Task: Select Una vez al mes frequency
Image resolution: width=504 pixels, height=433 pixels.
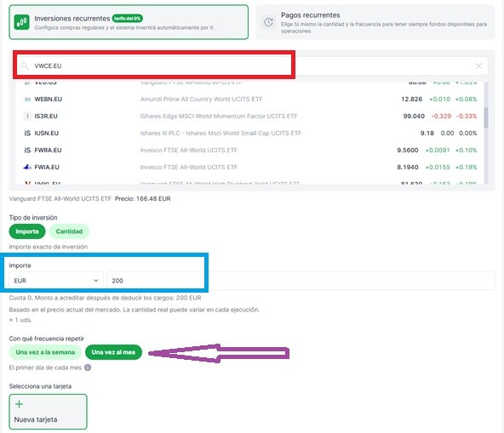Action: coord(113,352)
